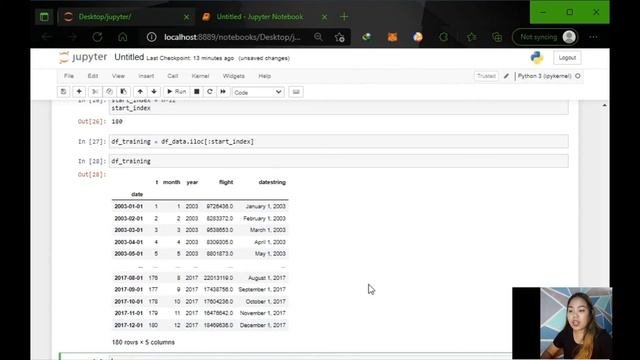Add page to favorites star icon

[x=339, y=37]
